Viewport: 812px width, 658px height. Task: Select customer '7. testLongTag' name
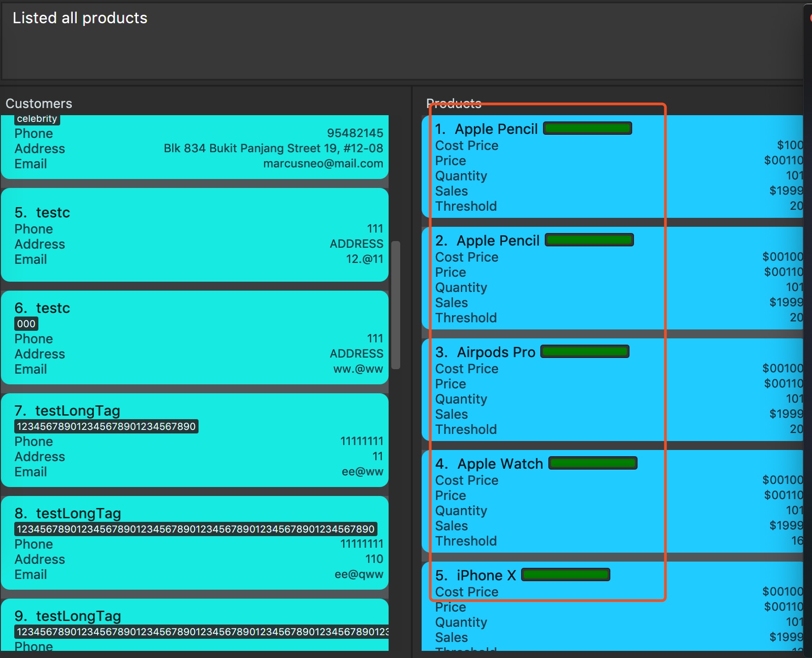[x=67, y=411]
